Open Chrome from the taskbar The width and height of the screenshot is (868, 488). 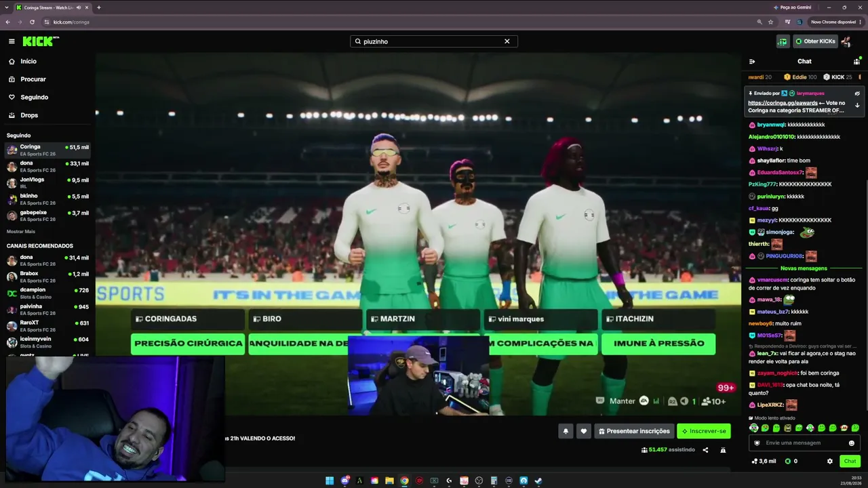pos(404,481)
